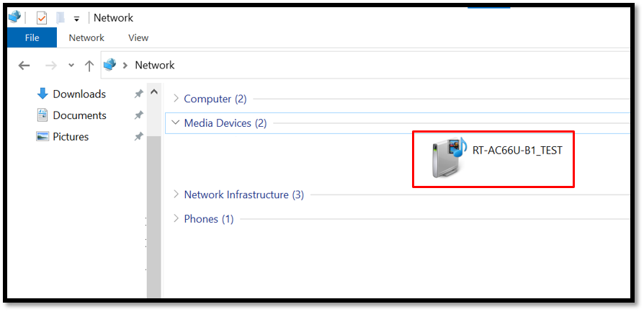Screen dimensions: 644x312
Task: Open the Documents quick access folder
Action: point(79,115)
